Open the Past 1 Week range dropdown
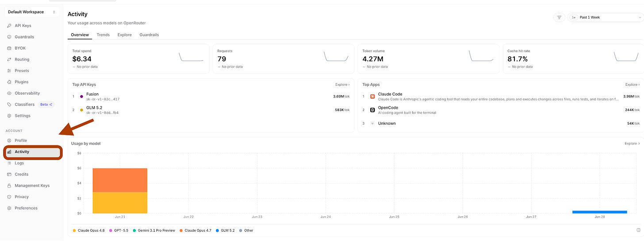The image size is (644, 241). coord(605,17)
